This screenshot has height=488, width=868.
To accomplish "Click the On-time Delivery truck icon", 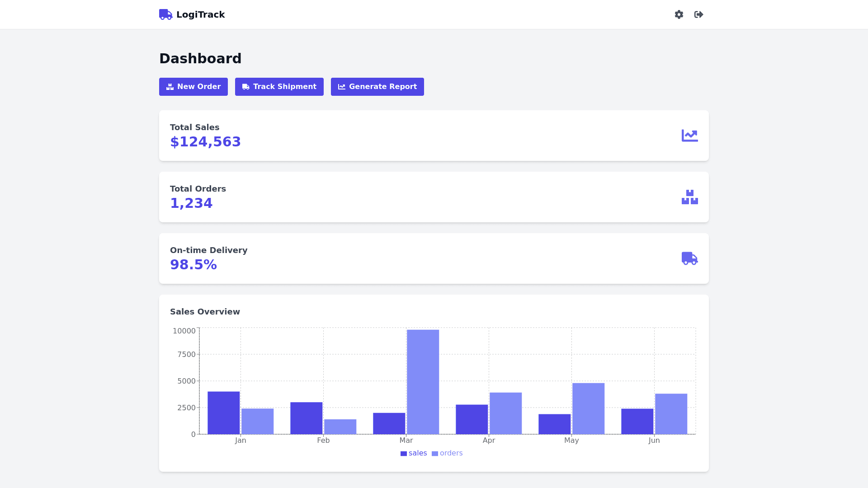I will click(x=689, y=258).
